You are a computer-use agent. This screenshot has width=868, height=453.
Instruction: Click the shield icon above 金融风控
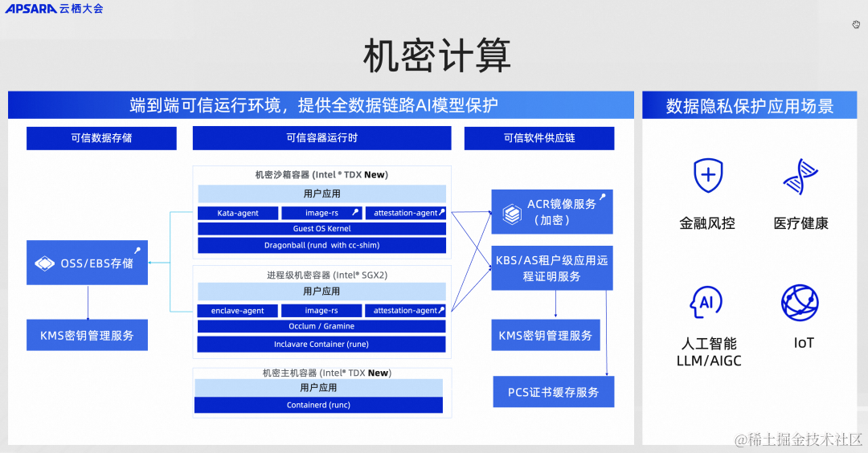tap(709, 176)
